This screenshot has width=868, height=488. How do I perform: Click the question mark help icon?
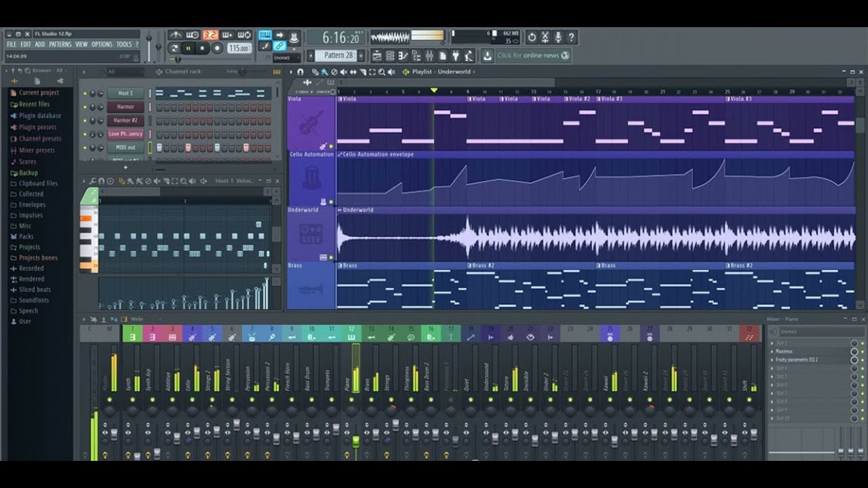[572, 37]
